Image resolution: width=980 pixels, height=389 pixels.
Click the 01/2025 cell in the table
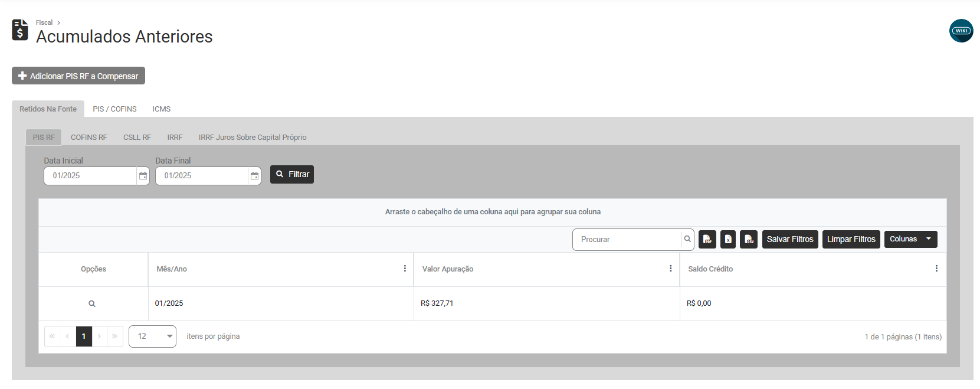[x=281, y=303]
